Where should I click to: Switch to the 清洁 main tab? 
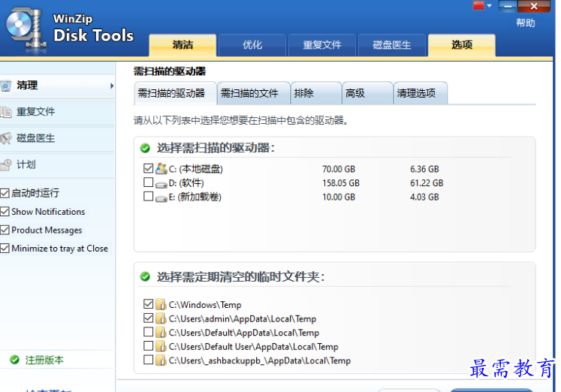182,45
